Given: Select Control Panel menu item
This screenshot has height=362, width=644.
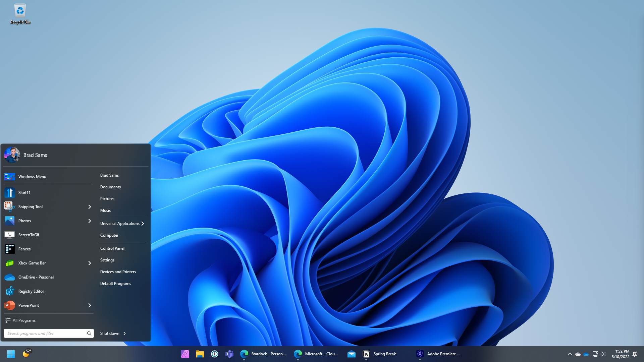Looking at the screenshot, I should click(x=112, y=248).
